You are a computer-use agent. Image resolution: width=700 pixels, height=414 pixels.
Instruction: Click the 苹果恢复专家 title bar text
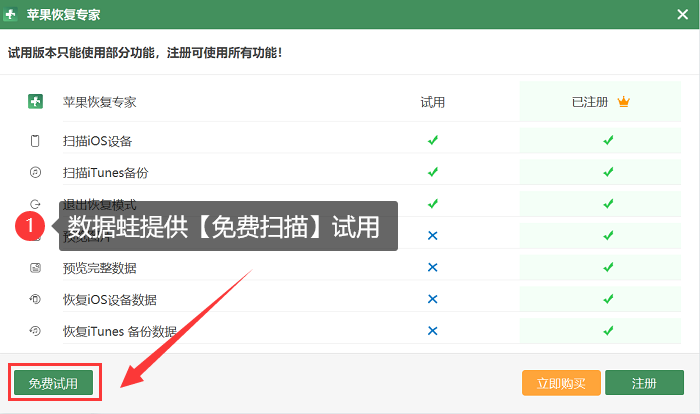63,15
